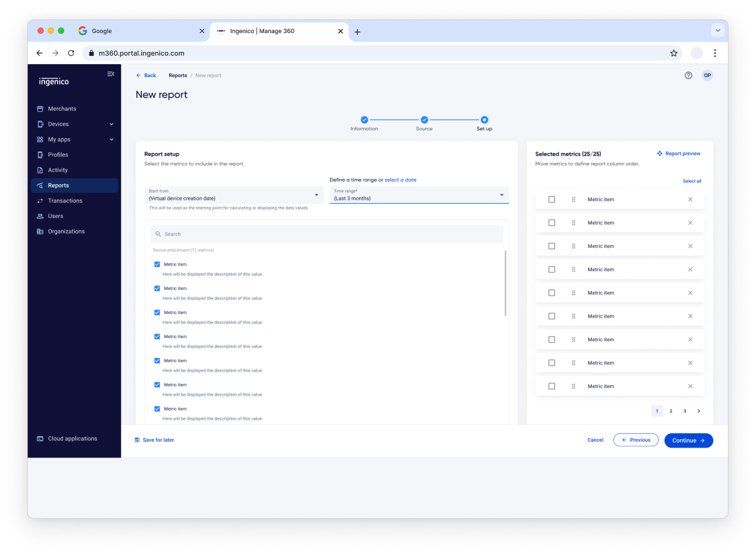The height and width of the screenshot is (554, 756).
Task: Go to next page of selected metrics
Action: click(698, 411)
